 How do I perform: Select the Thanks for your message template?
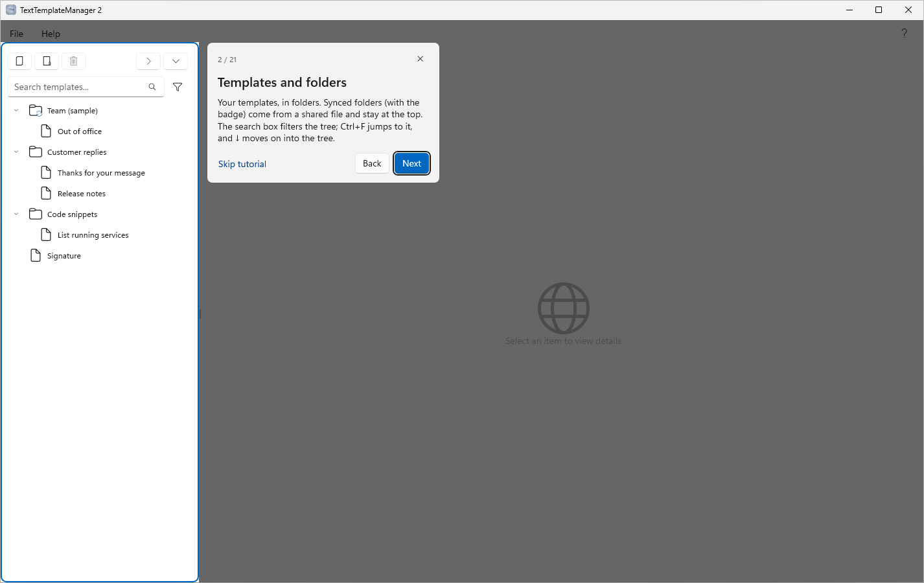(x=101, y=173)
